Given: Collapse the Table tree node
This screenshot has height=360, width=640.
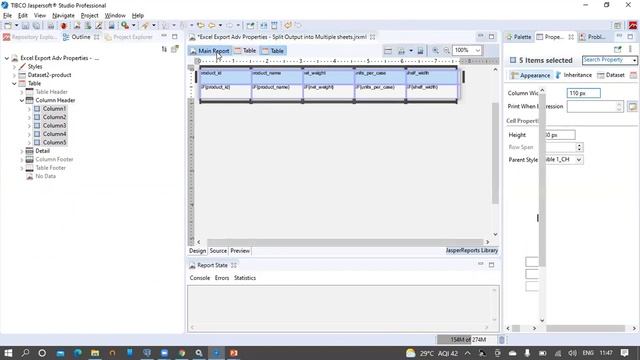Looking at the screenshot, I should click(x=14, y=84).
